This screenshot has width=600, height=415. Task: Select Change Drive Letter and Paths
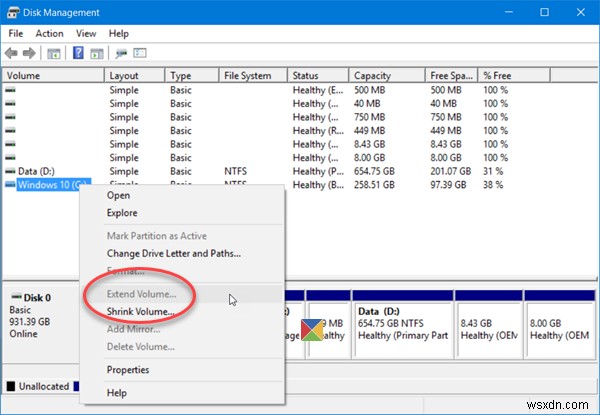(x=182, y=254)
